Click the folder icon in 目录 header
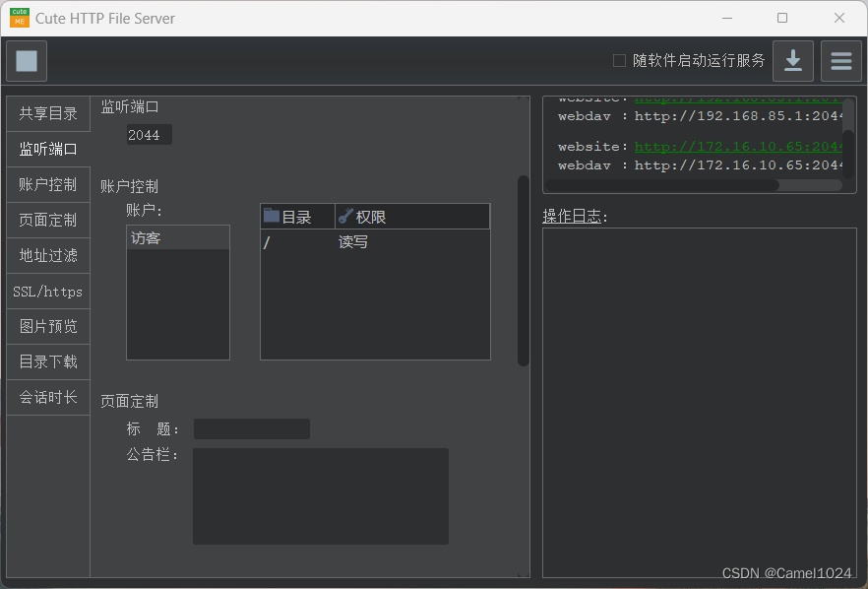The image size is (868, 589). pos(272,216)
